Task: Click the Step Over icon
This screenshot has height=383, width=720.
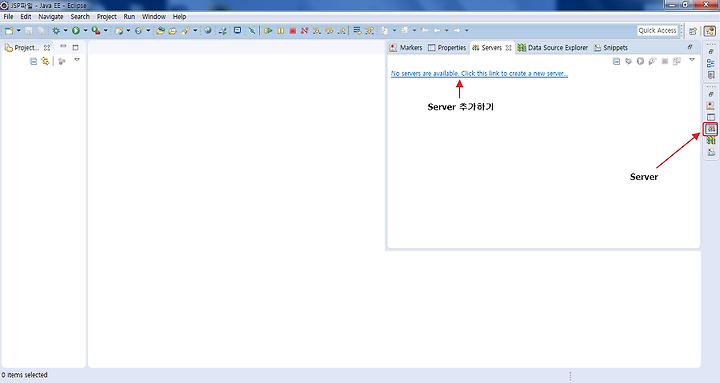Action: tap(329, 31)
